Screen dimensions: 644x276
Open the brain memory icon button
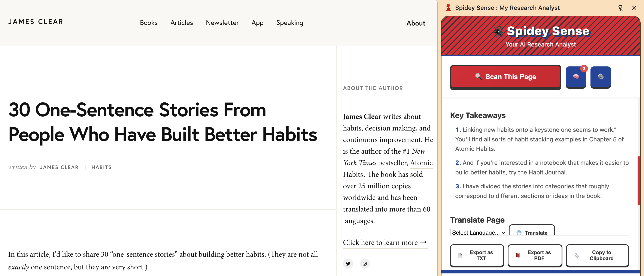tap(575, 77)
